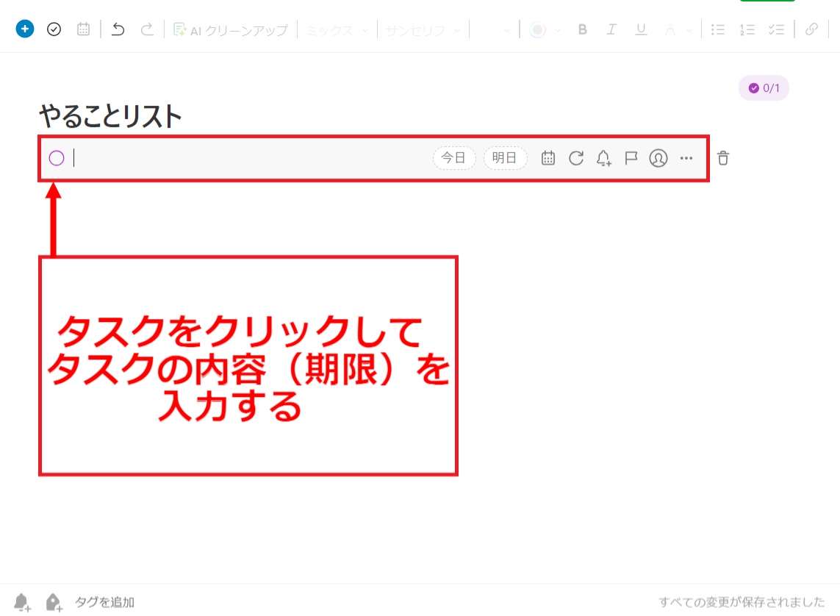Open the ミックス font style dropdown
The width and height of the screenshot is (840, 616).
[337, 29]
